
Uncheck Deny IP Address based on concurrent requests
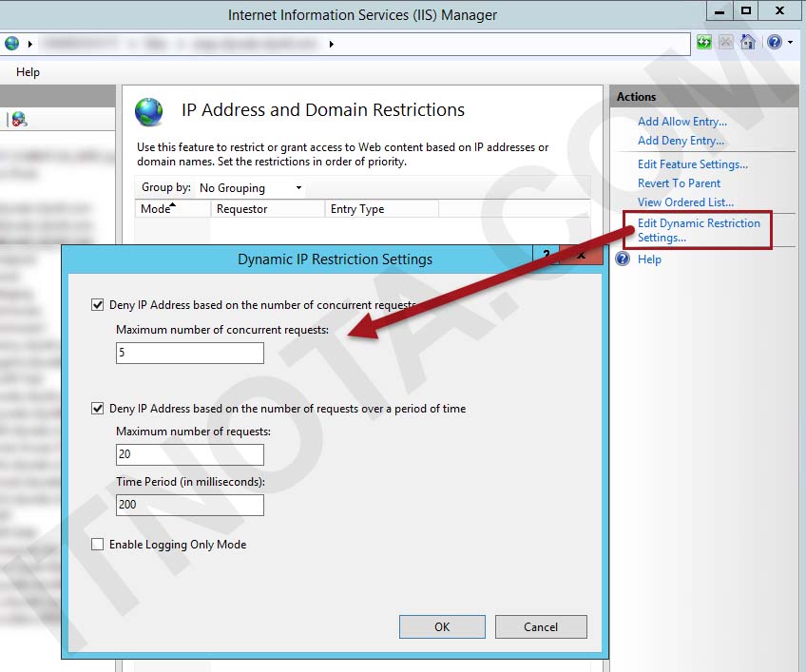[97, 304]
